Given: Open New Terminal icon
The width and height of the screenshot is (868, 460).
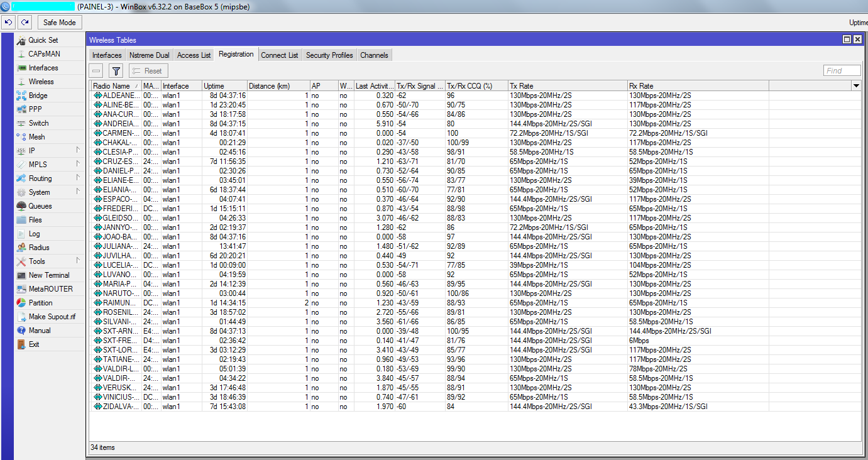Looking at the screenshot, I should (x=21, y=275).
